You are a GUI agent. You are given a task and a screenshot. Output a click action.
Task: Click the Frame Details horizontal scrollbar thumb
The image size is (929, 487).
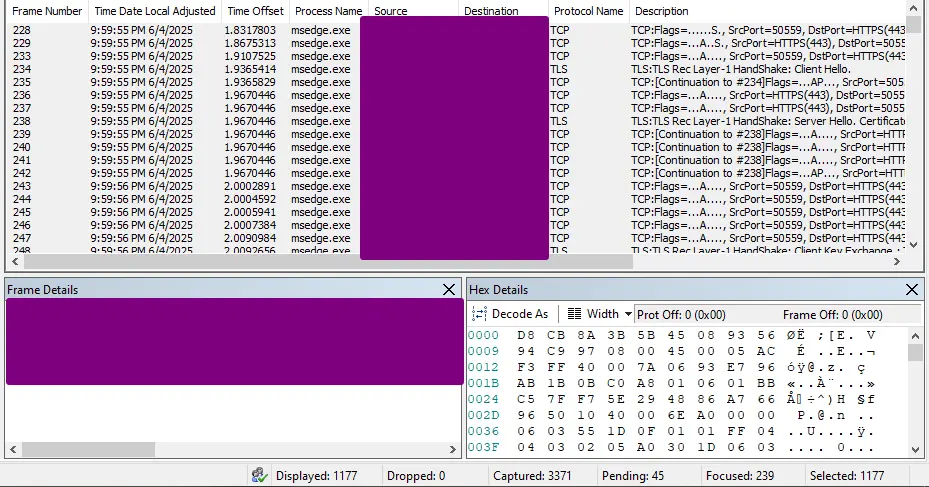(x=88, y=450)
